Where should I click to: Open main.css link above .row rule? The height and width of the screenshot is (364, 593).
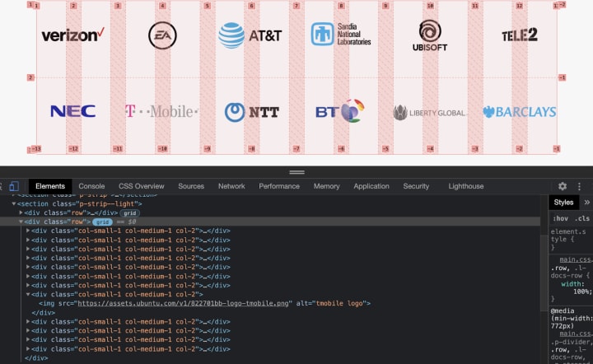[576, 259]
